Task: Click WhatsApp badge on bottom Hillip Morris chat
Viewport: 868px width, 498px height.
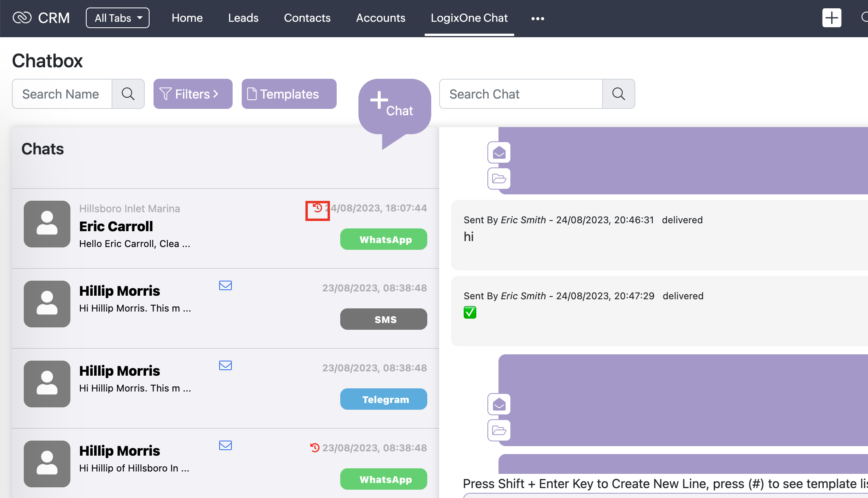Action: [x=384, y=479]
